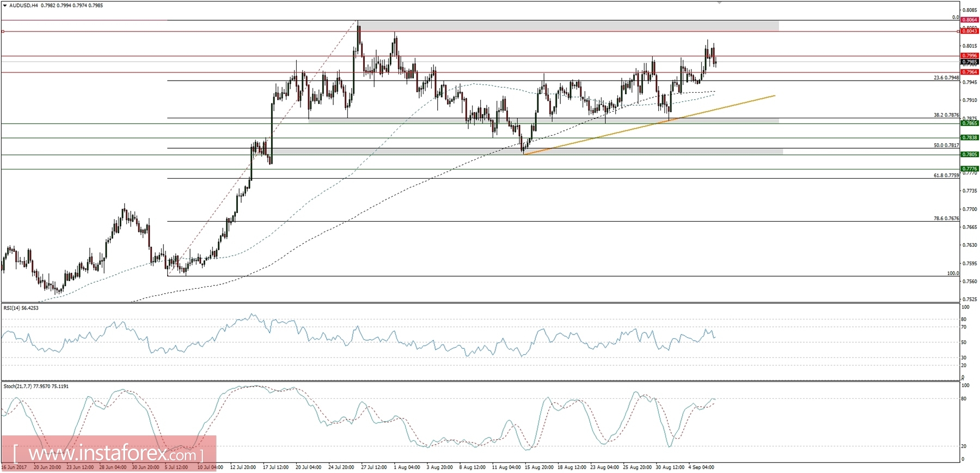Click the 27 Jul 12:00 time axis label
Screen dimensions: 980x473
click(374, 467)
